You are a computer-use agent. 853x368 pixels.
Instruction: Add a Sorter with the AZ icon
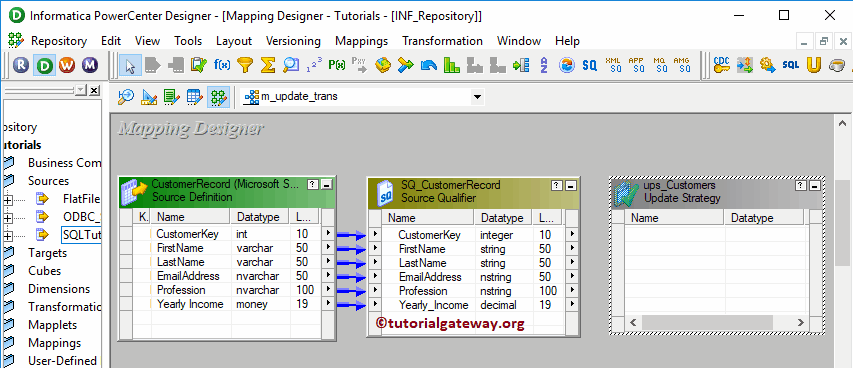(x=543, y=65)
